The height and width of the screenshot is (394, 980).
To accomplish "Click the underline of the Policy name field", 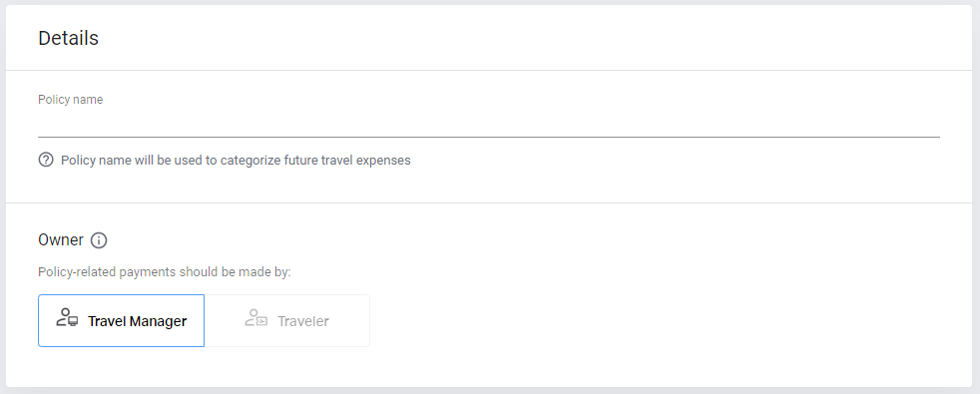I will tap(489, 136).
